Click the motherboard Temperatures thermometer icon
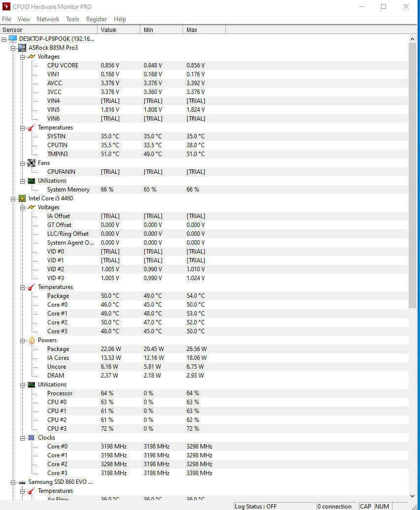 pos(31,127)
